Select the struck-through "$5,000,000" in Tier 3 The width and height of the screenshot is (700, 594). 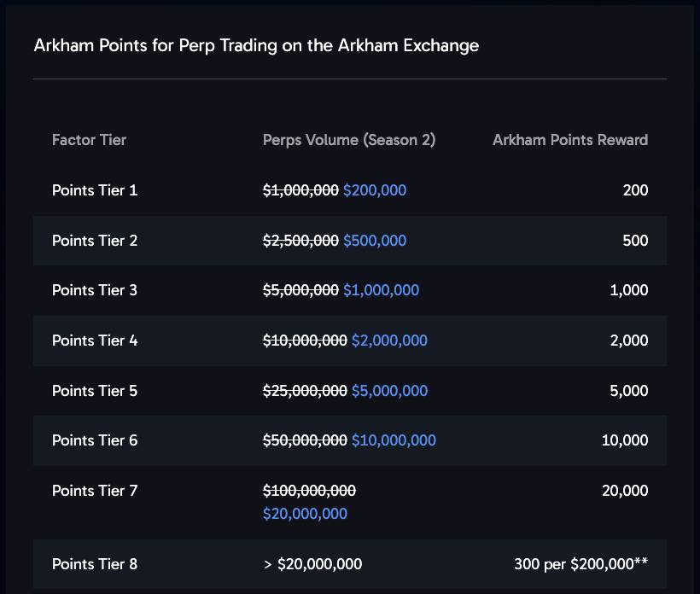300,290
